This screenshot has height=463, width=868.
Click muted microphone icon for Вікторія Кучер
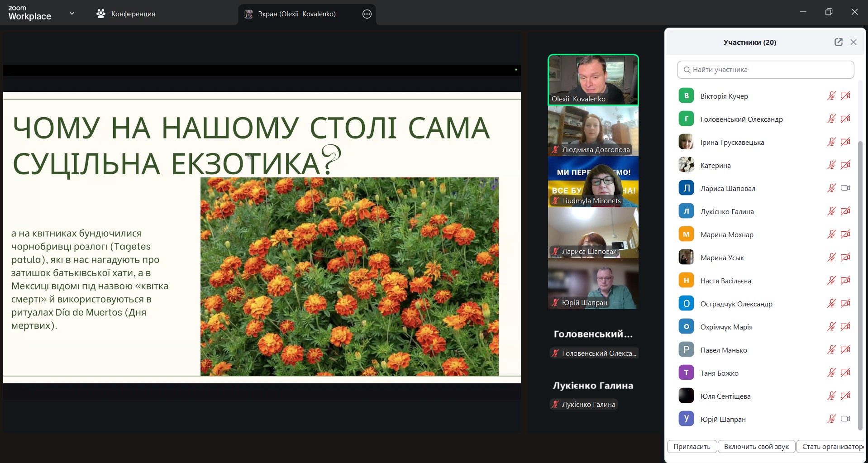click(831, 96)
